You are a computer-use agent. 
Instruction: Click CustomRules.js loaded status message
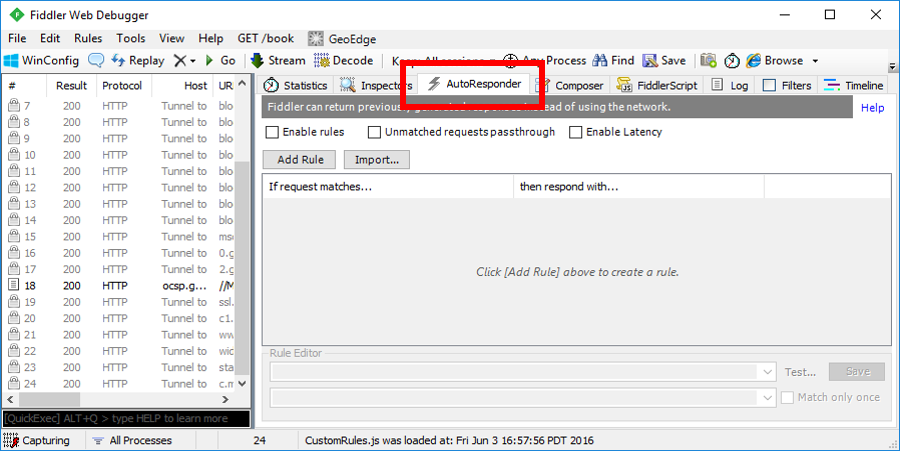(449, 441)
